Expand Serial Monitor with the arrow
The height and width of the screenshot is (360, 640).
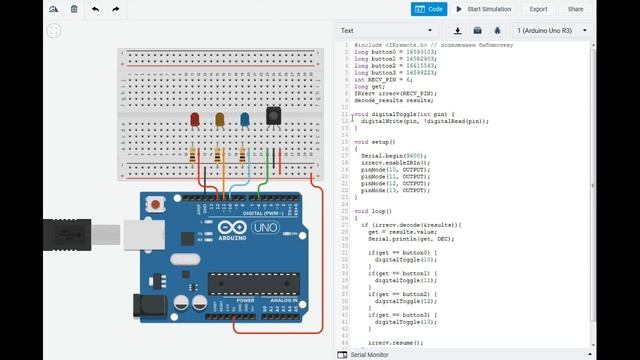(x=590, y=355)
